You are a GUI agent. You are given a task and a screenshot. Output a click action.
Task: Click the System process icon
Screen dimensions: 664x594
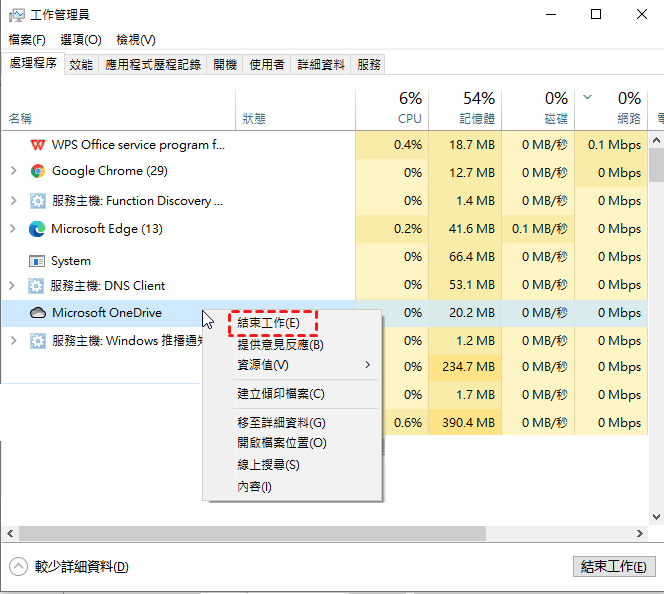coord(37,261)
